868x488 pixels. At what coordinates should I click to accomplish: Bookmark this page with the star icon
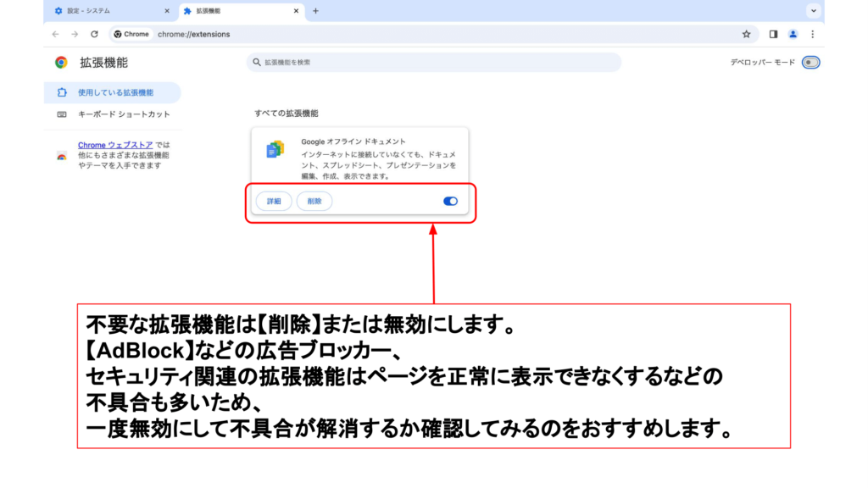[746, 34]
